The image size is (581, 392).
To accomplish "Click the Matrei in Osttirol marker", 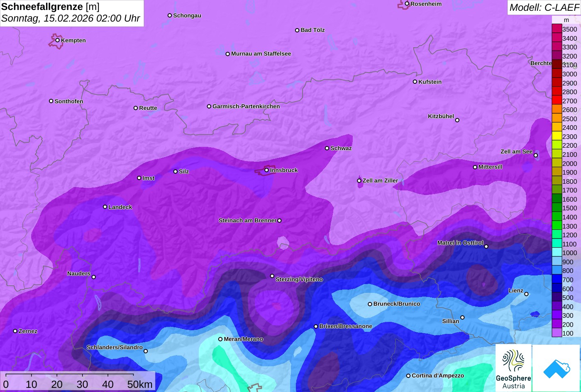I will point(486,246).
